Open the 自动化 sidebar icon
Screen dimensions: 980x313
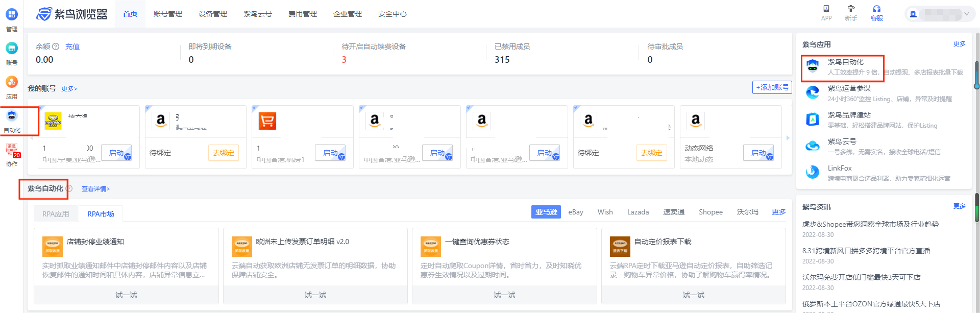tap(12, 116)
